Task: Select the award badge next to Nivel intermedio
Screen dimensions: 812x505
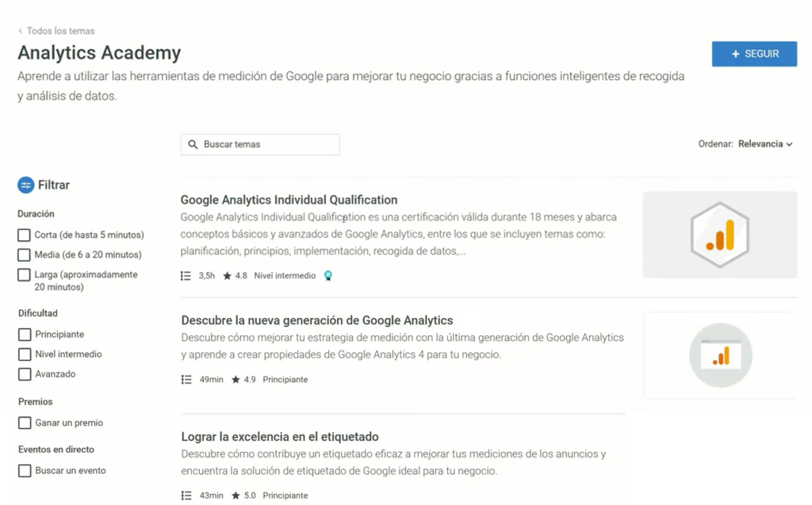Action: 328,275
